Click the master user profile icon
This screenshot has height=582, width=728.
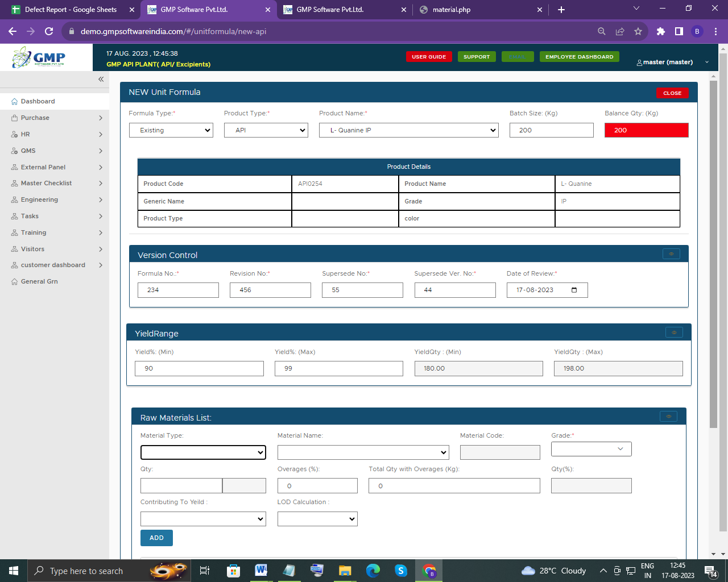tap(639, 63)
